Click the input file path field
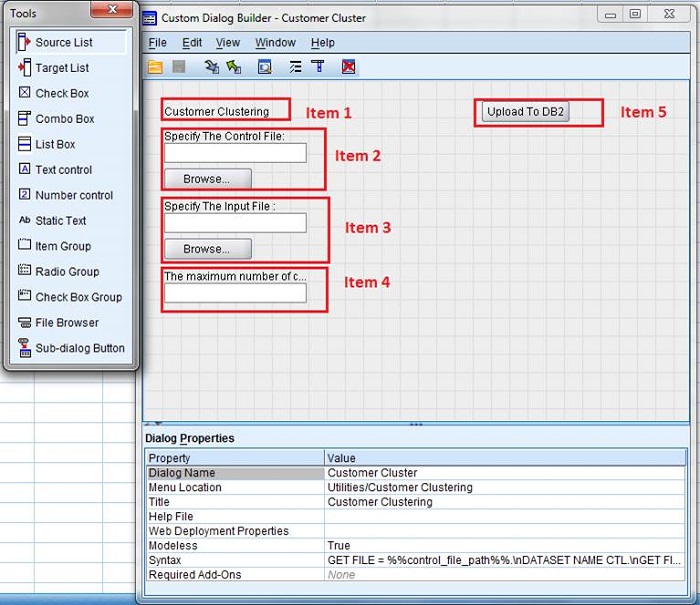Viewport: 700px width, 605px height. 235,223
